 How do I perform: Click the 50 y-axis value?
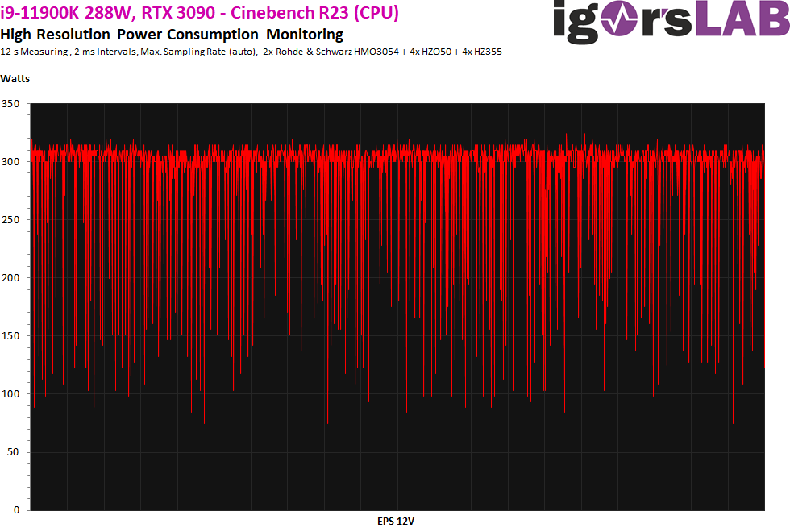click(13, 452)
